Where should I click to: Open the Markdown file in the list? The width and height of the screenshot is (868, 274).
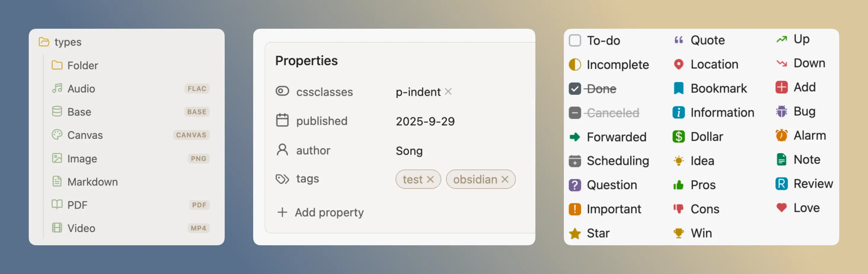pyautogui.click(x=92, y=182)
